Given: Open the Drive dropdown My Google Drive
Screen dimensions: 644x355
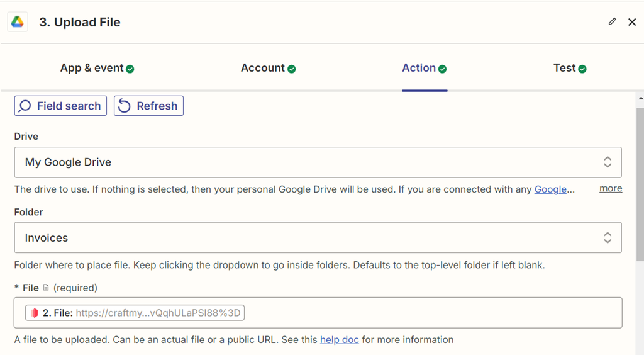Looking at the screenshot, I should 318,162.
